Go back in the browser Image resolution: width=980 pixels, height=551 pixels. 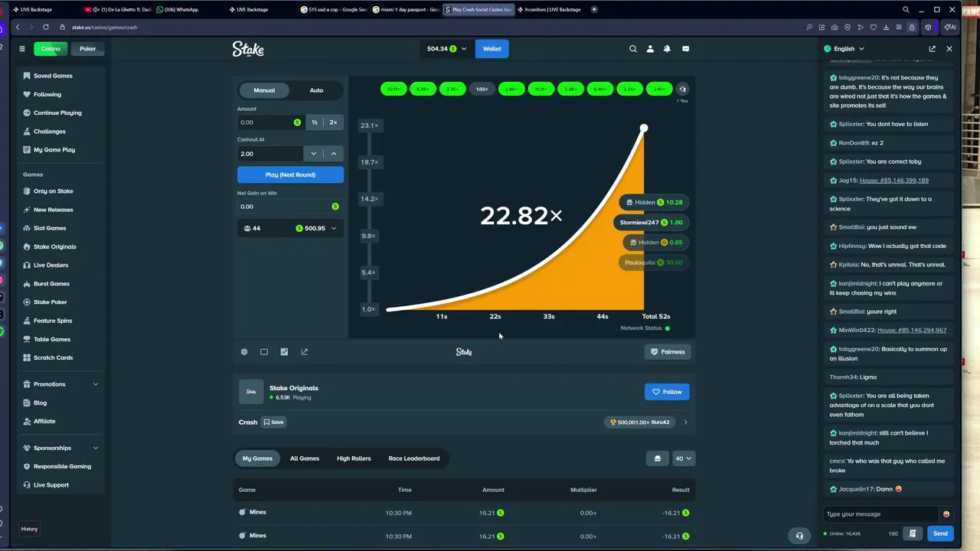[x=18, y=27]
